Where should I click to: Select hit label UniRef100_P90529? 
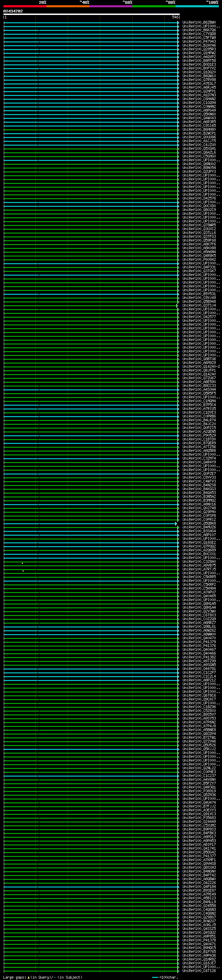(199, 435)
